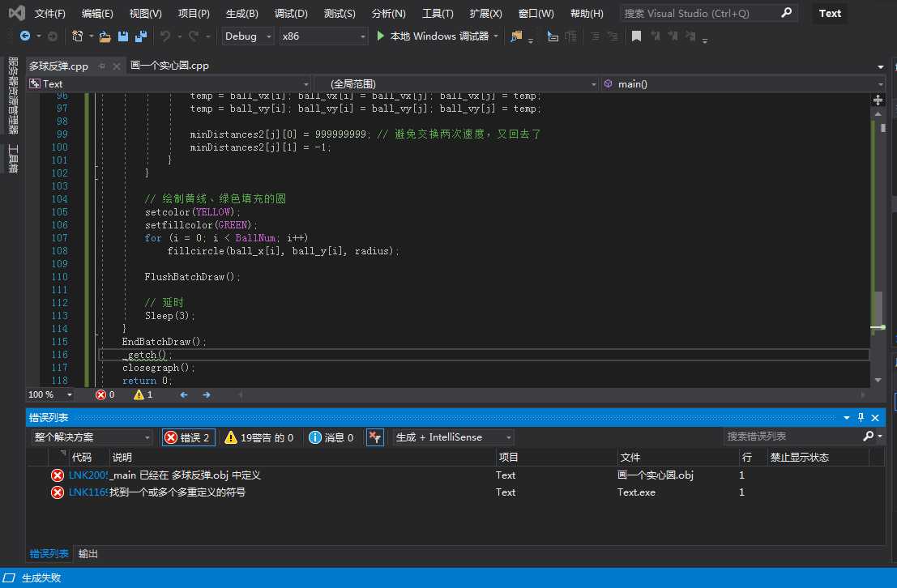This screenshot has height=588, width=897.
Task: Click the 搜索错误列表 search field
Action: click(x=792, y=437)
